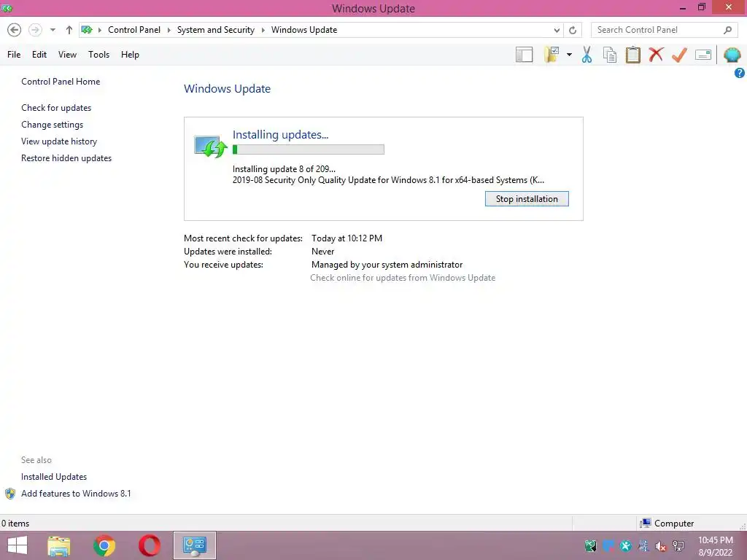
Task: Open Control Panel Home link
Action: click(x=61, y=82)
